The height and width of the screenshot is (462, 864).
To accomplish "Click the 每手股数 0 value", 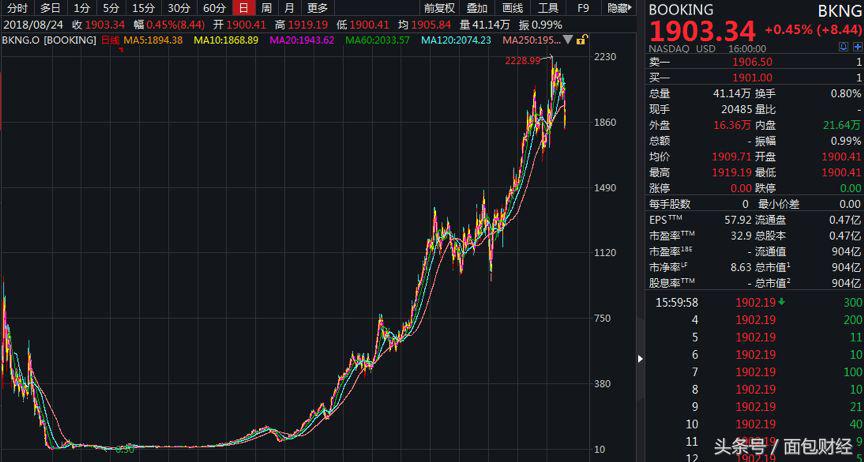I will (x=746, y=204).
